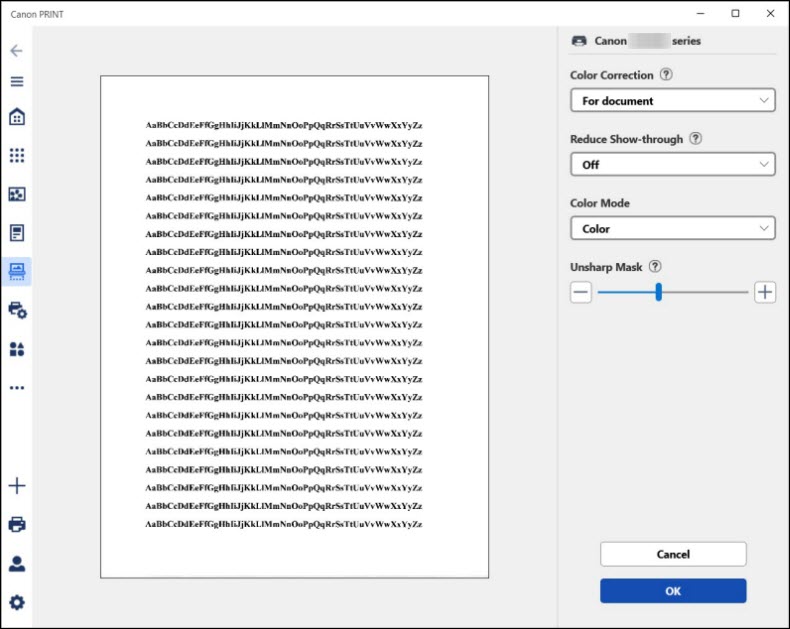Open the document print icon in sidebar

[17, 233]
